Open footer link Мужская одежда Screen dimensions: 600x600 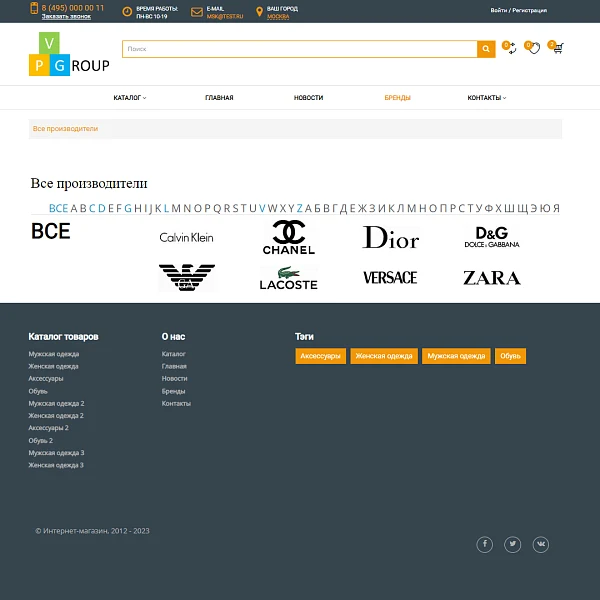pos(54,354)
